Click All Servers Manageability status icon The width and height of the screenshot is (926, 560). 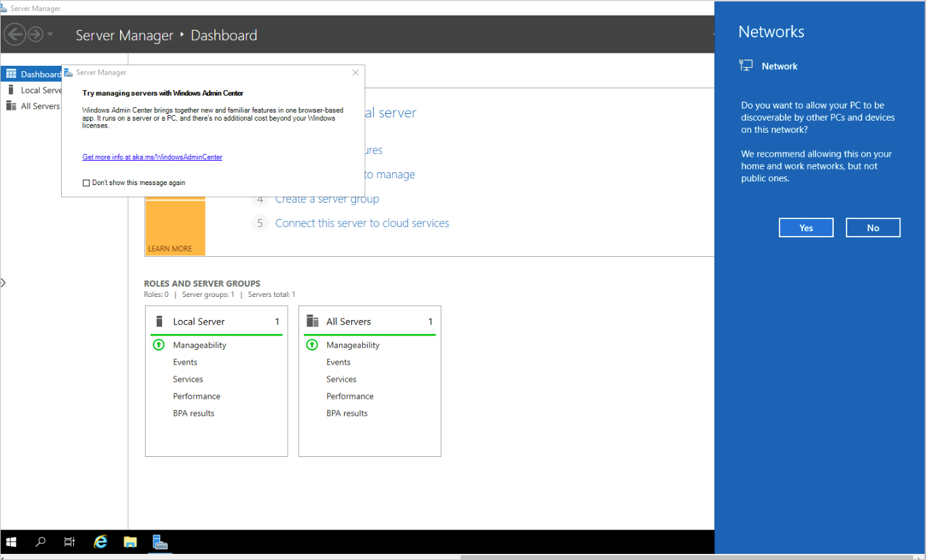click(x=312, y=345)
